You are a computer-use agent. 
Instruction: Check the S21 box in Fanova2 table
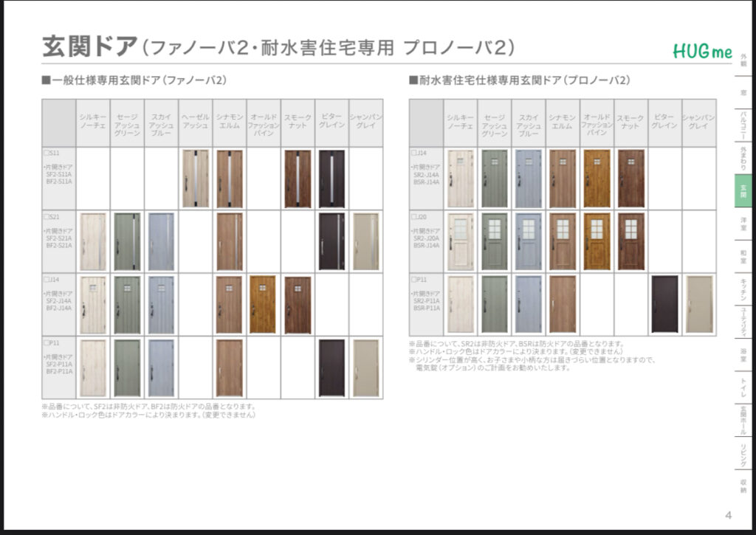tap(47, 217)
